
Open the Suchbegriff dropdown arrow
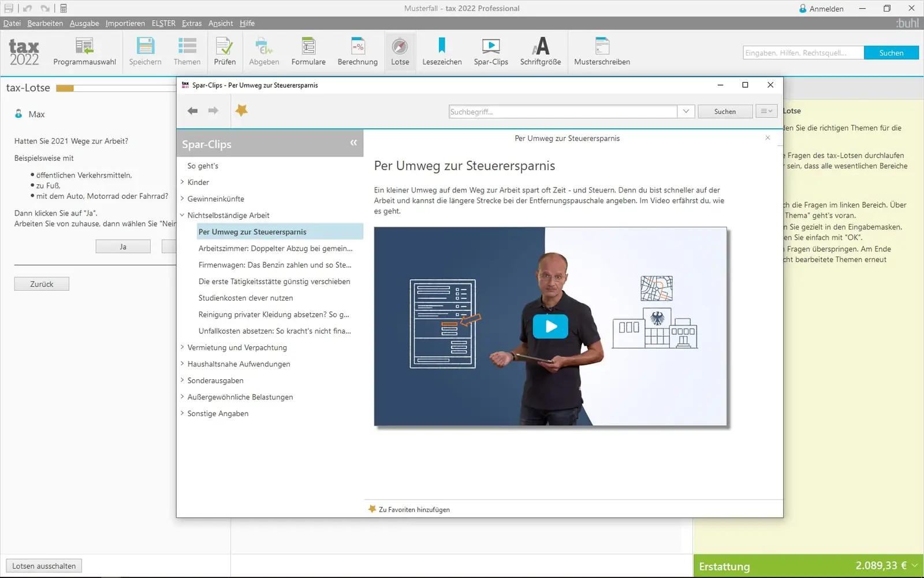point(685,111)
